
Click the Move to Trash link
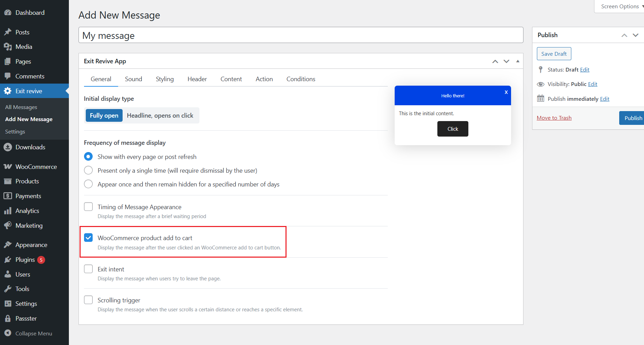pyautogui.click(x=554, y=118)
